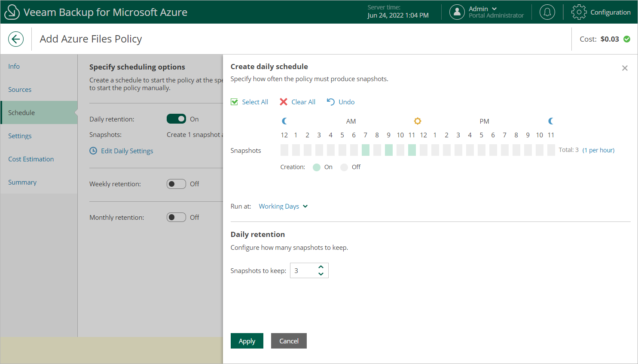The width and height of the screenshot is (638, 364).
Task: Enable the Monthly retention toggle
Action: pyautogui.click(x=176, y=217)
